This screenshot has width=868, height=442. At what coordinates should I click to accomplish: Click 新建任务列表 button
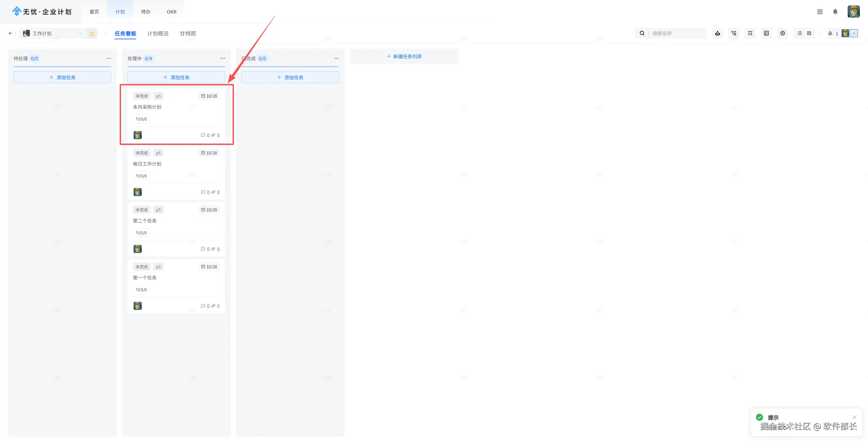click(404, 56)
